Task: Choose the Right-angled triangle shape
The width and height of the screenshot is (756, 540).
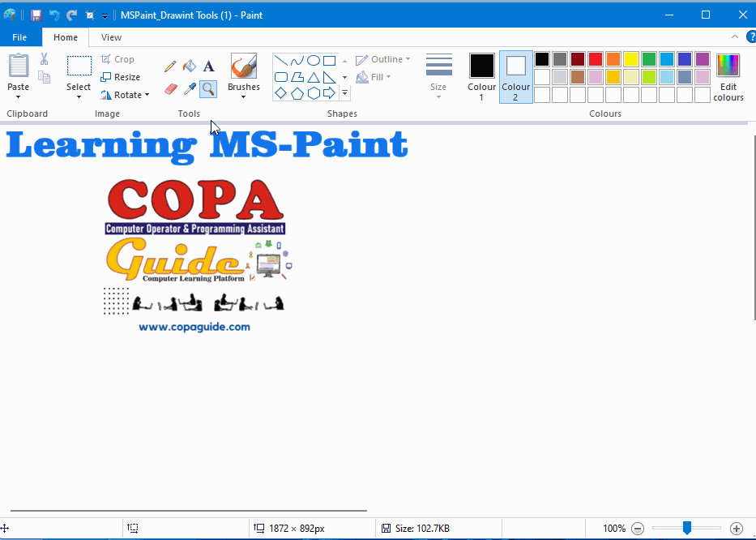Action: point(329,77)
